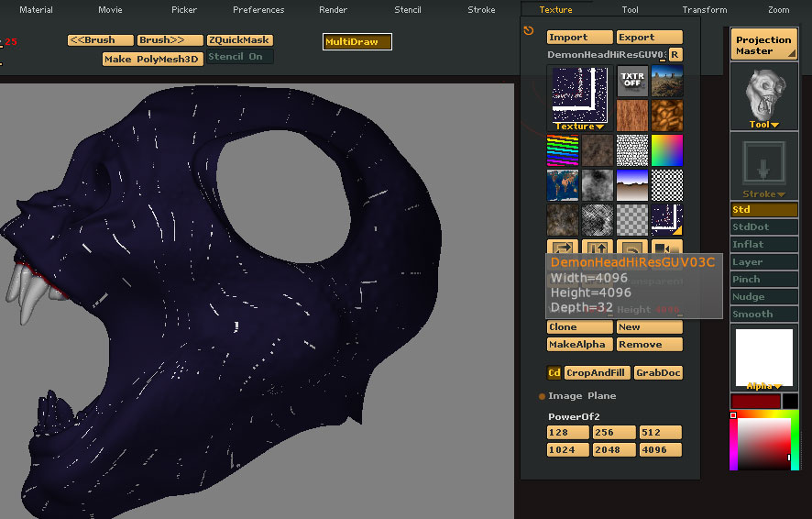Select the Inflat brush type

coord(763,245)
